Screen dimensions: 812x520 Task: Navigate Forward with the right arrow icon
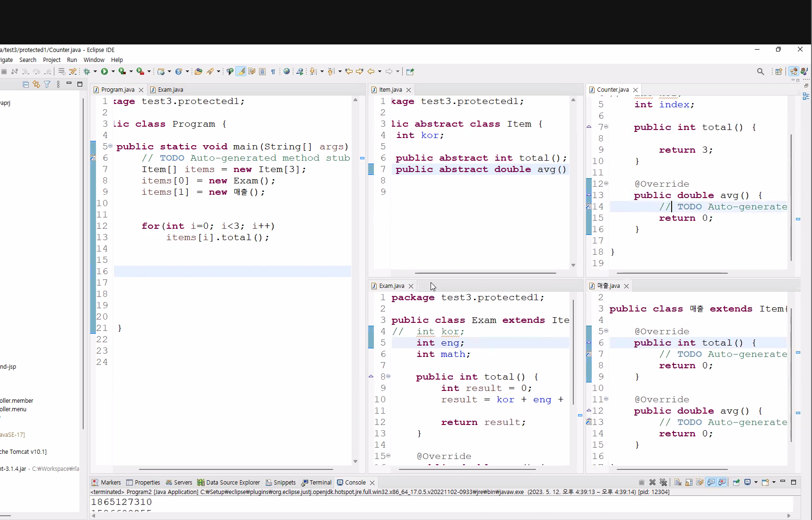point(389,71)
